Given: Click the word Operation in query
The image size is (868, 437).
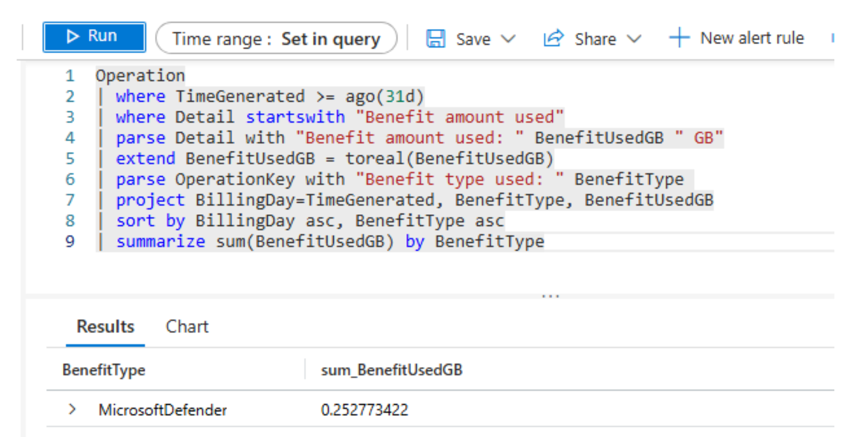Looking at the screenshot, I should (140, 76).
